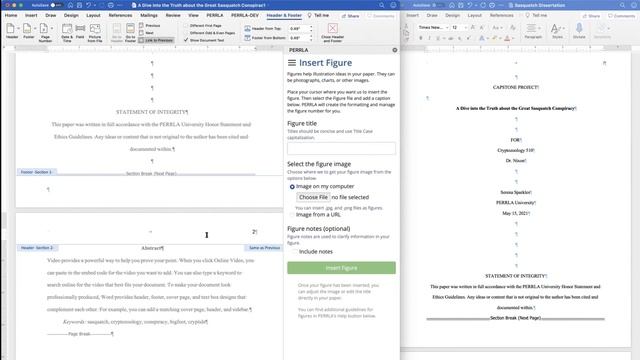
Task: Open References tab in left window
Action: click(x=120, y=15)
